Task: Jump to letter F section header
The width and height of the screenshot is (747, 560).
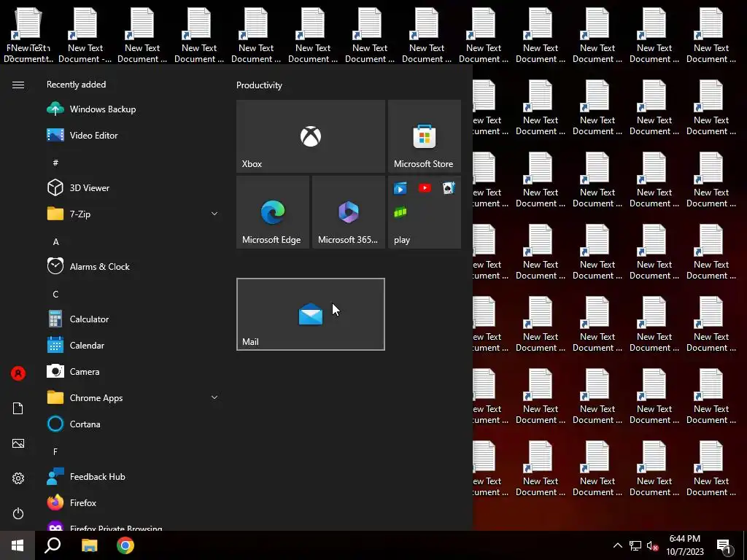Action: coord(55,451)
